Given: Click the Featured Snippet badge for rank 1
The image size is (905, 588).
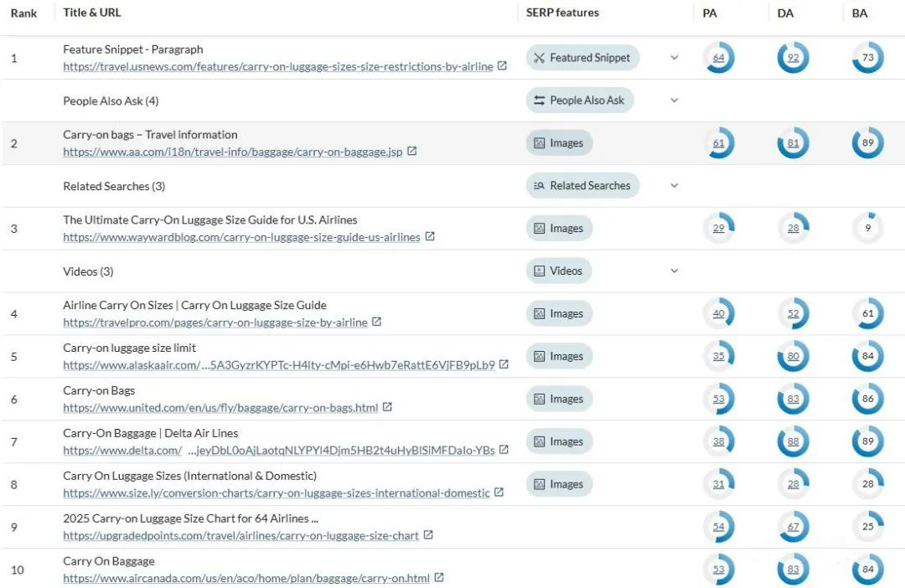Looking at the screenshot, I should 582,58.
